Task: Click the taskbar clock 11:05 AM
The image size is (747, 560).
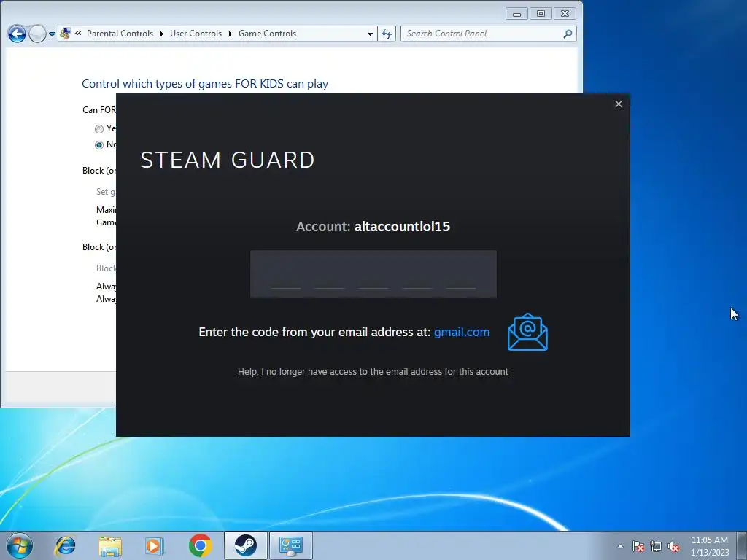Action: 710,540
